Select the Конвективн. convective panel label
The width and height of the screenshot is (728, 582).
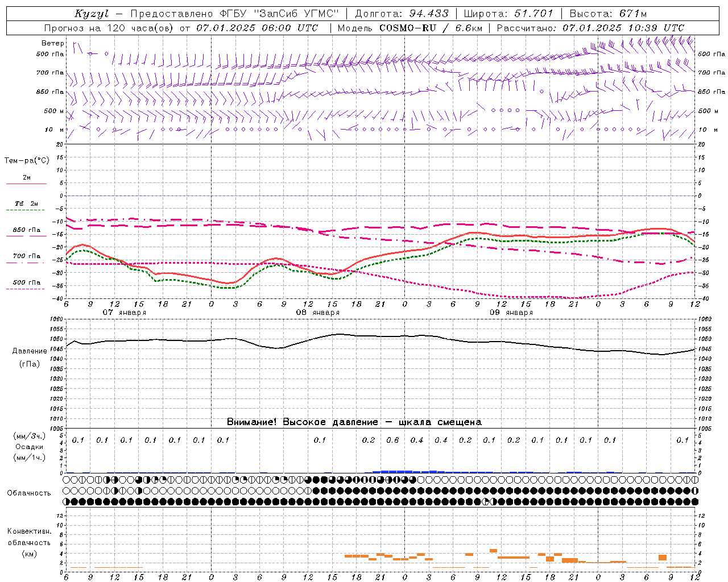29,531
